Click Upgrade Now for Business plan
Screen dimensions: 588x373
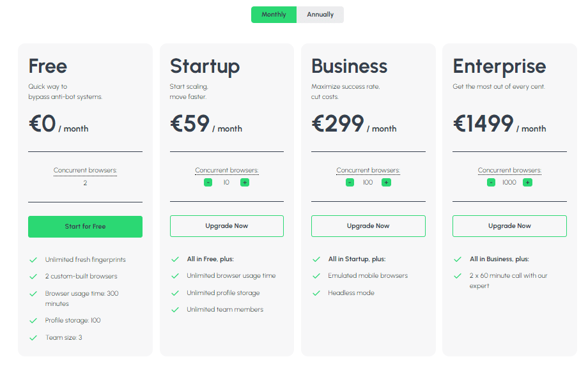[x=368, y=226]
